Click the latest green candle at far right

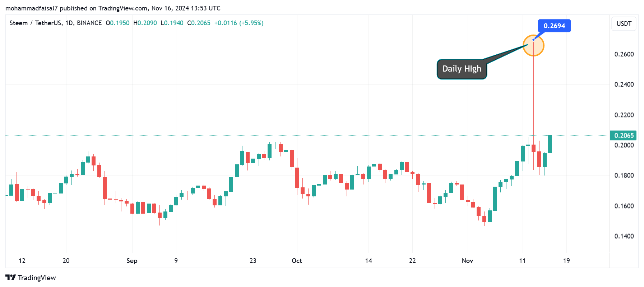[x=550, y=144]
